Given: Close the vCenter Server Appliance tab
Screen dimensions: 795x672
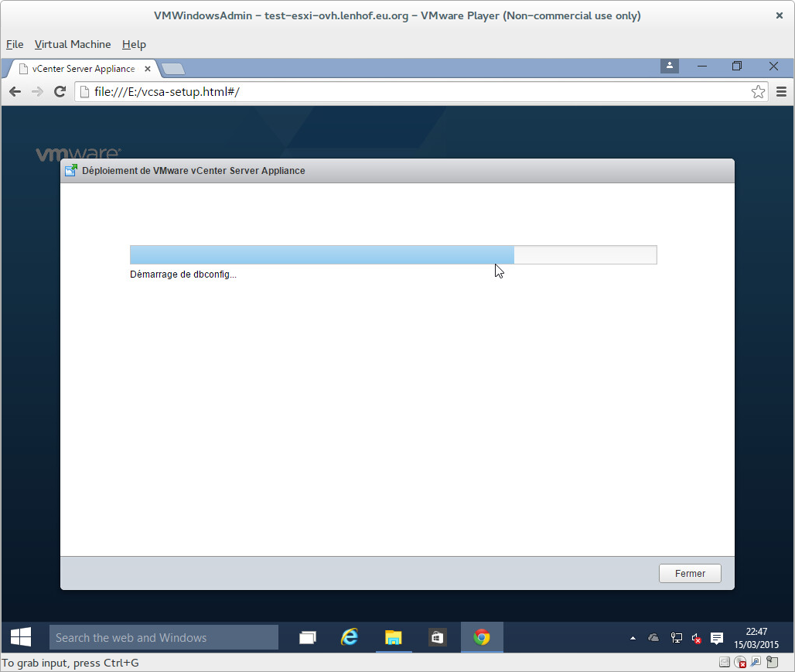Looking at the screenshot, I should point(148,69).
